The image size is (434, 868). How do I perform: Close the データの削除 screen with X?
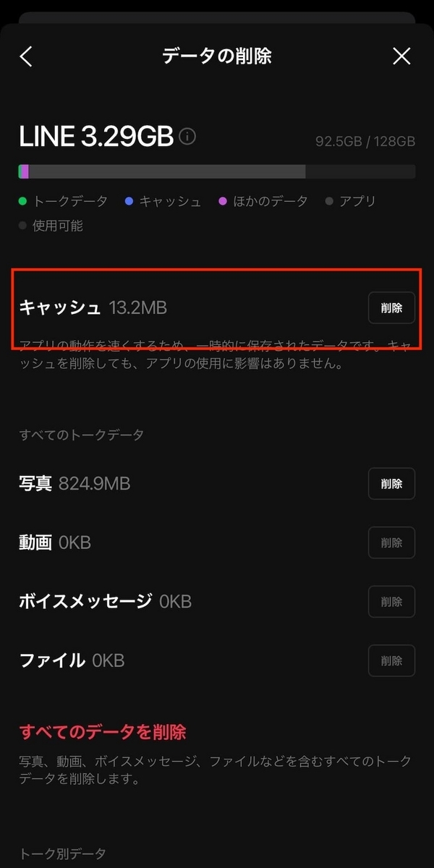(x=401, y=56)
